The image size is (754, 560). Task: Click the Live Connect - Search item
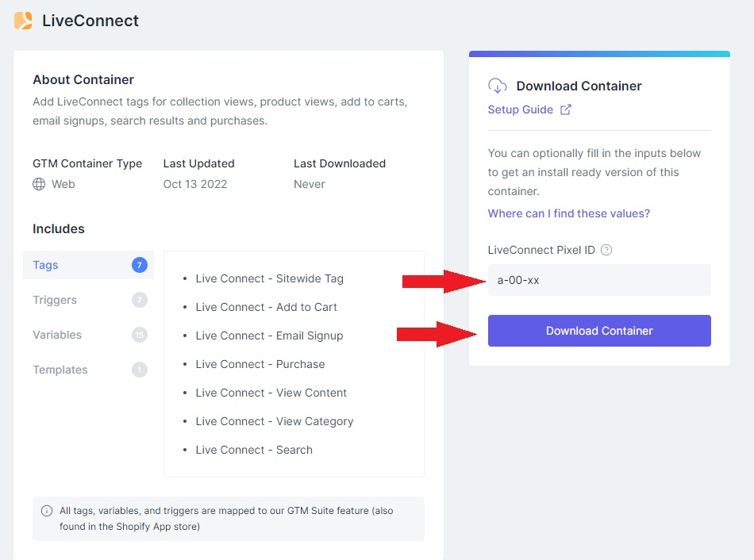[x=254, y=450]
